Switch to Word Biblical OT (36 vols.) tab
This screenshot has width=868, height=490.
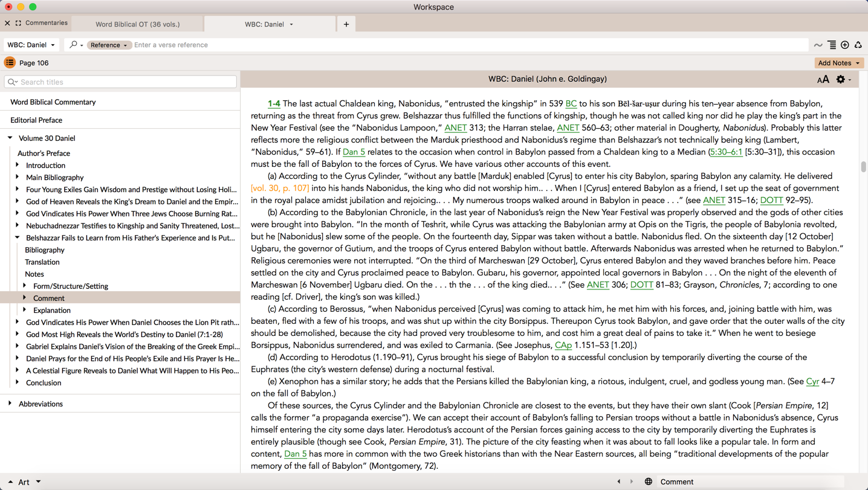(138, 24)
